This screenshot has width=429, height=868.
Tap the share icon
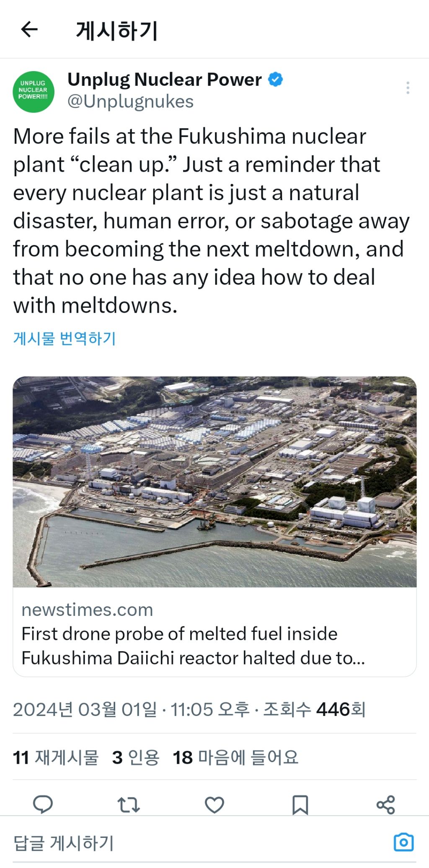(385, 804)
